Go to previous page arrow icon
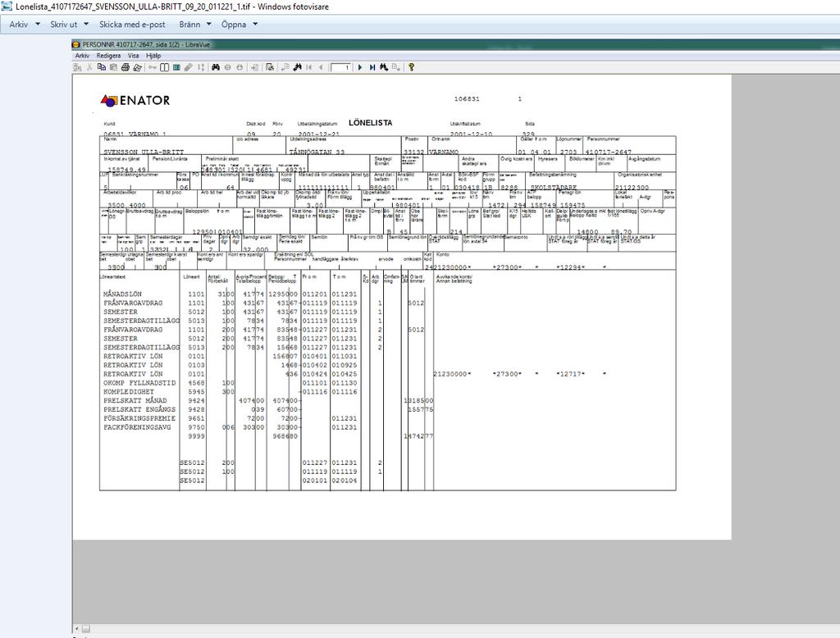This screenshot has height=638, width=840. (322, 67)
